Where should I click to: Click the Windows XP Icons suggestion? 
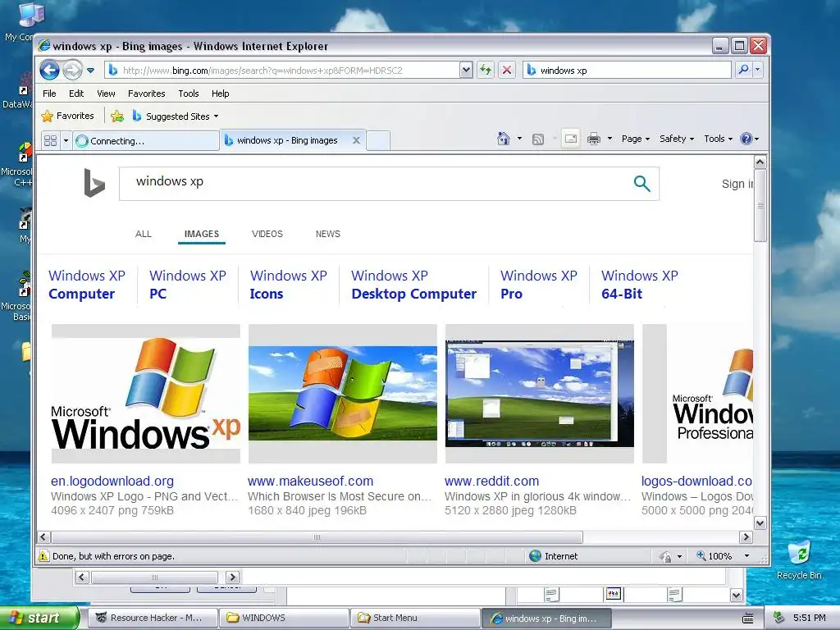[288, 285]
